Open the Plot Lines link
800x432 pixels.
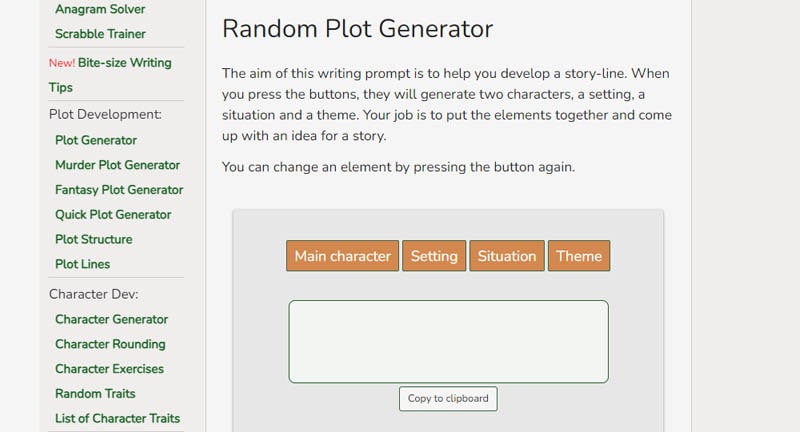83,264
